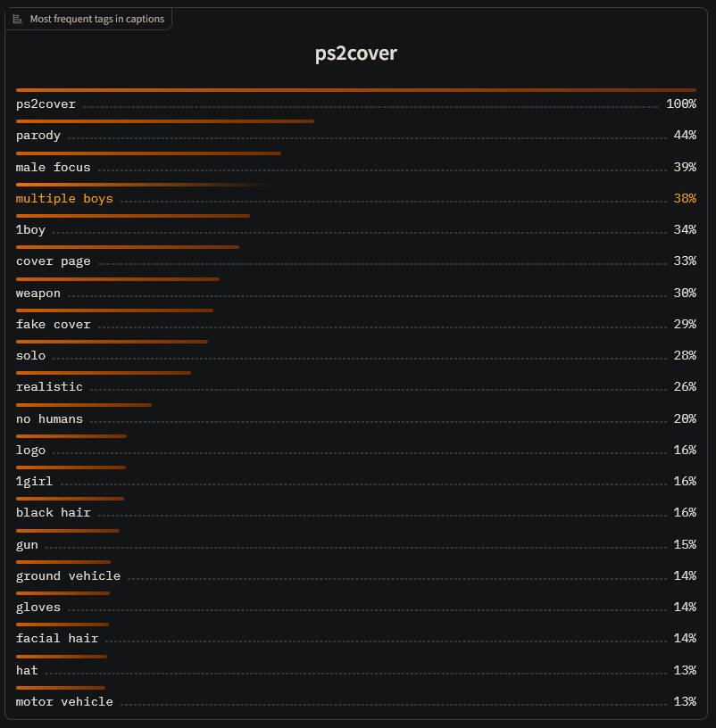Click the cover page tag
The image size is (716, 728).
click(53, 261)
